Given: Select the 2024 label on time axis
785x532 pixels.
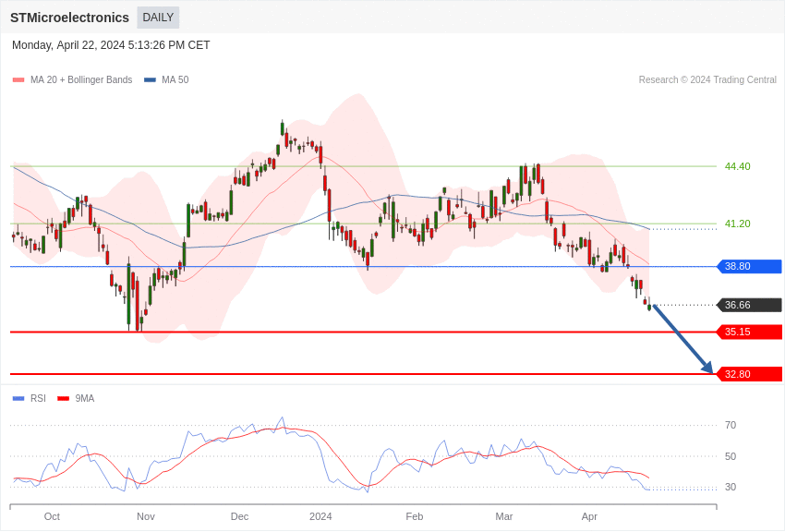Looking at the screenshot, I should click(320, 516).
